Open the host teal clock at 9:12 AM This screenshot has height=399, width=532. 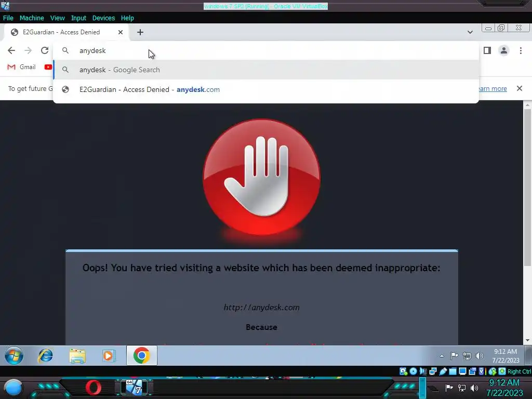[504, 388]
